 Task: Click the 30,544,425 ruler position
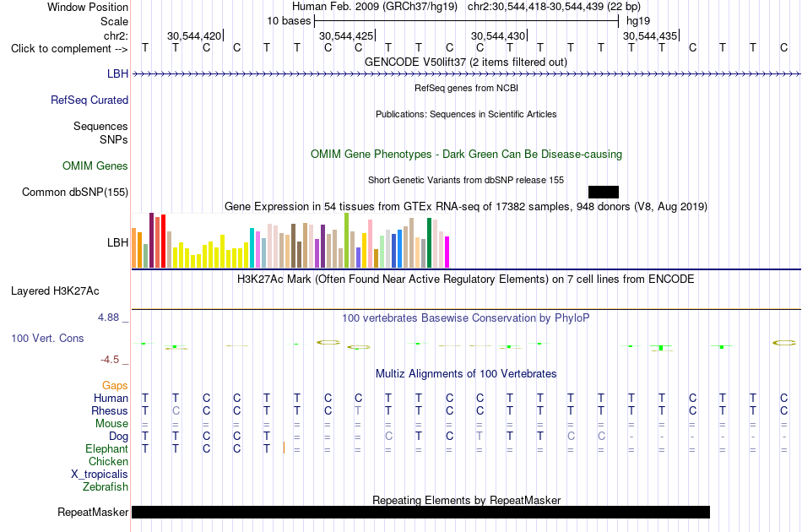click(x=346, y=35)
